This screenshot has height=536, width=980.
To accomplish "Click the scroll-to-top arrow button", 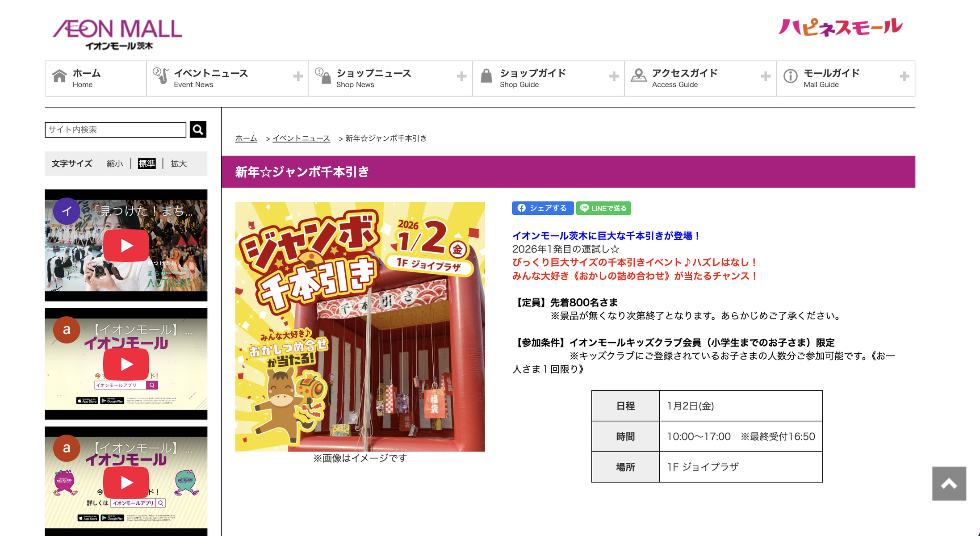I will click(949, 484).
